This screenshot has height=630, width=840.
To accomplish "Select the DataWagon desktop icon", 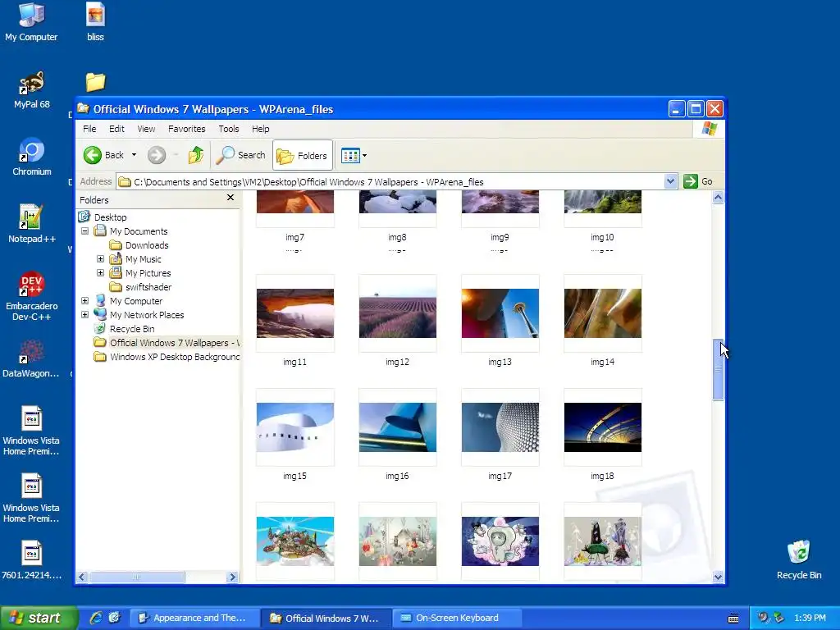I will 31,359.
